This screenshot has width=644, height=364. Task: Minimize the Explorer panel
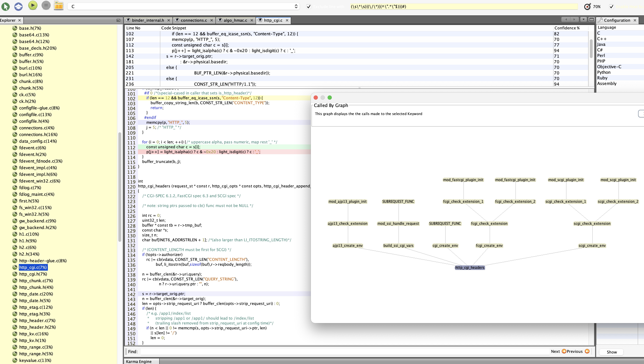(x=118, y=20)
